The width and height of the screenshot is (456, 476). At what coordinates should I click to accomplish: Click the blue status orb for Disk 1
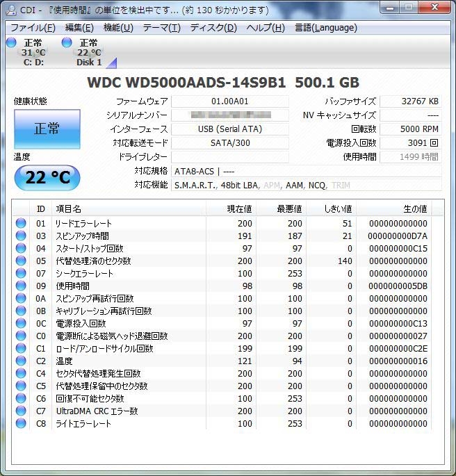click(x=67, y=42)
